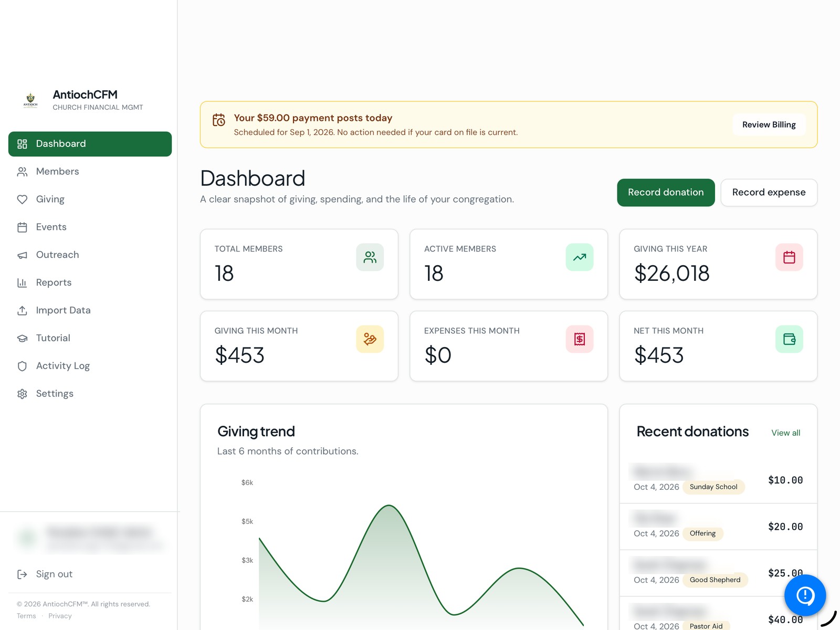Click the Tutorial graduation cap icon
Viewport: 840px width, 630px height.
click(x=22, y=339)
